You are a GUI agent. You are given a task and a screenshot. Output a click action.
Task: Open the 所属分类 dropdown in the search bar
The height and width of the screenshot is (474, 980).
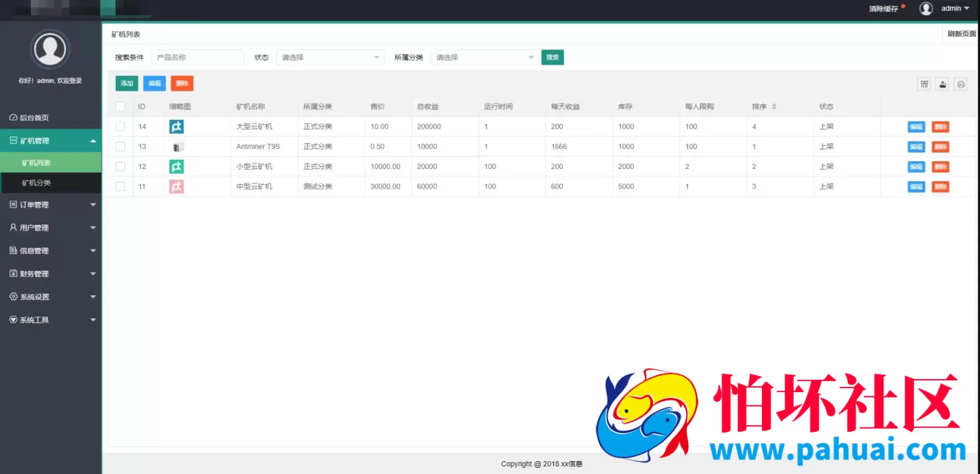pos(485,58)
